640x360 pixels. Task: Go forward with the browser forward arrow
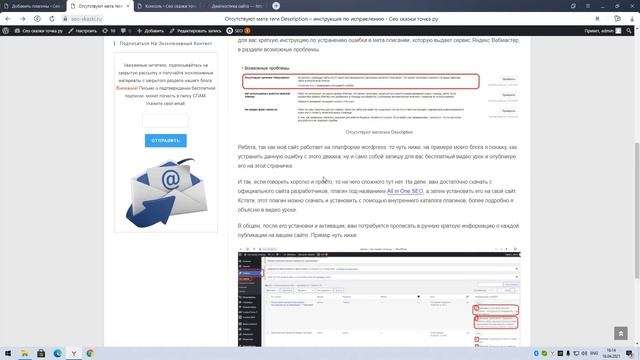[x=22, y=19]
